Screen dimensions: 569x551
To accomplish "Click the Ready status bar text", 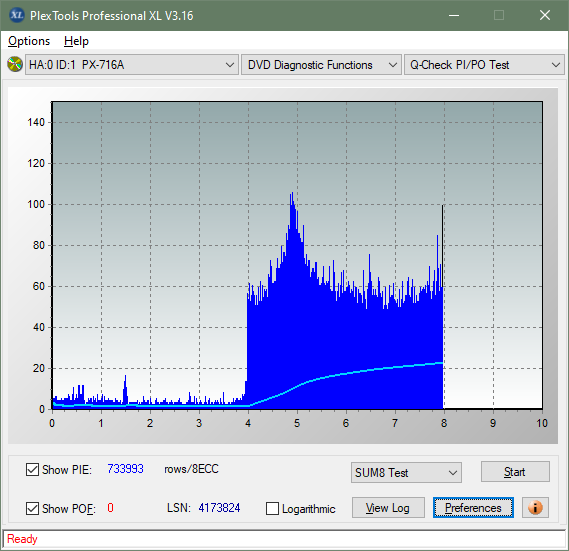I will (x=22, y=539).
